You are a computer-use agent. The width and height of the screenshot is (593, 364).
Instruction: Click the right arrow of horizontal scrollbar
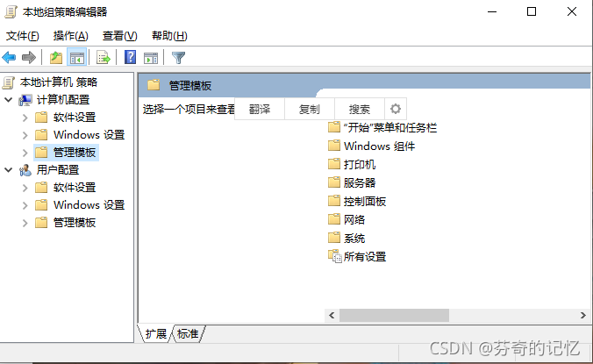582,315
